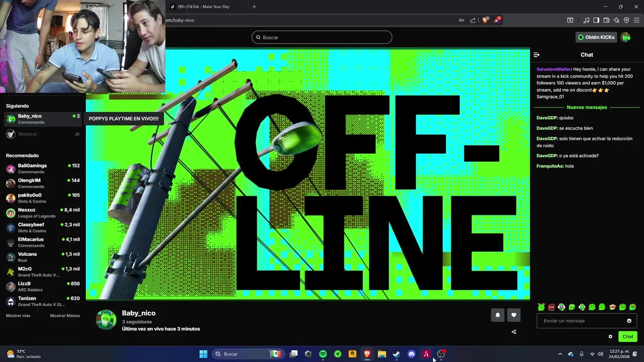This screenshot has width=644, height=362.
Task: Click the share page icon in address bar
Action: point(473,20)
